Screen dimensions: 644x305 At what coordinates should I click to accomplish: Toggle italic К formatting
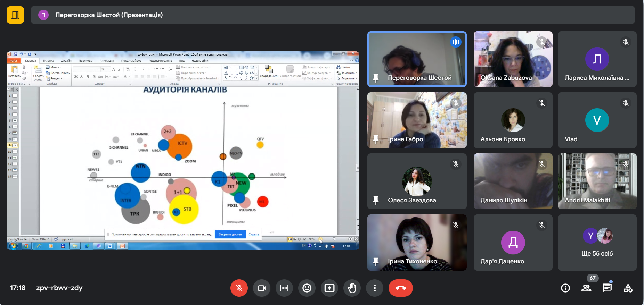pyautogui.click(x=82, y=77)
